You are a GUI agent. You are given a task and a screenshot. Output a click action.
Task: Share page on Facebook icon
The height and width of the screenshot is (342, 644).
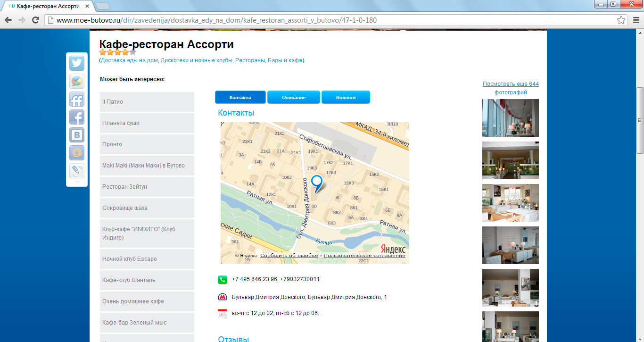pos(77,117)
